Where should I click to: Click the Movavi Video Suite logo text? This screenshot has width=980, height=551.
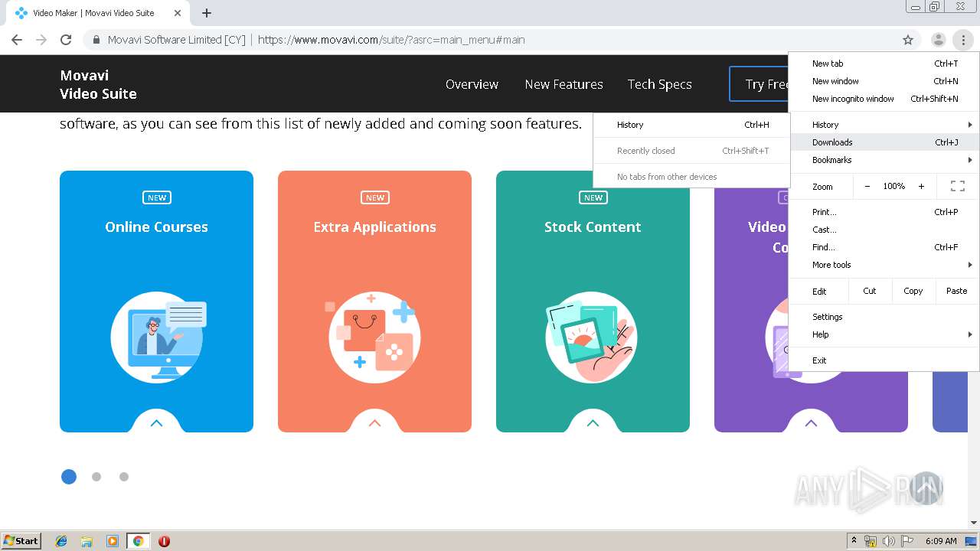(98, 84)
